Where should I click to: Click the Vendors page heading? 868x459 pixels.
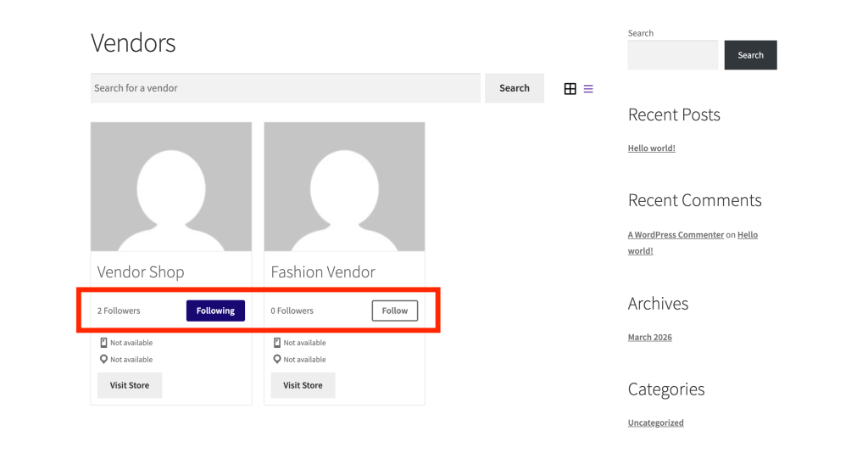click(133, 42)
